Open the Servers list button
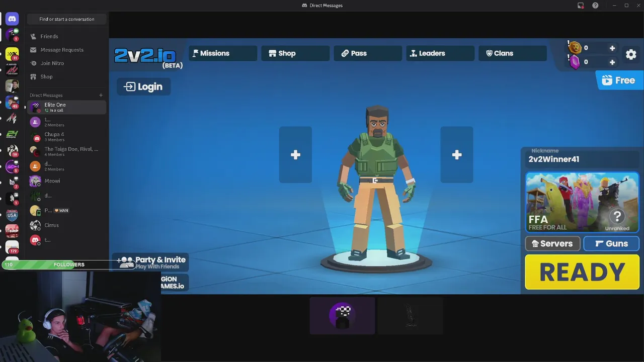The image size is (644, 362). coord(552,244)
